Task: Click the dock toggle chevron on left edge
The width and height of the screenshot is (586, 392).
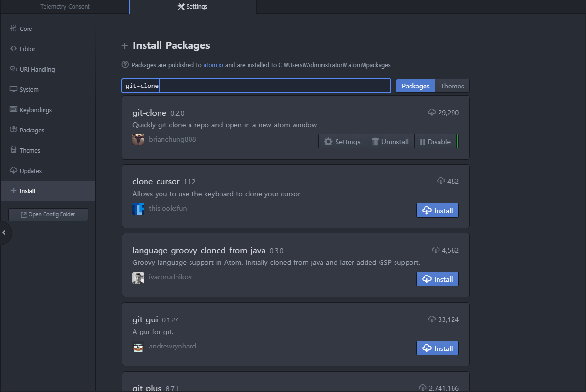Action: (x=4, y=232)
